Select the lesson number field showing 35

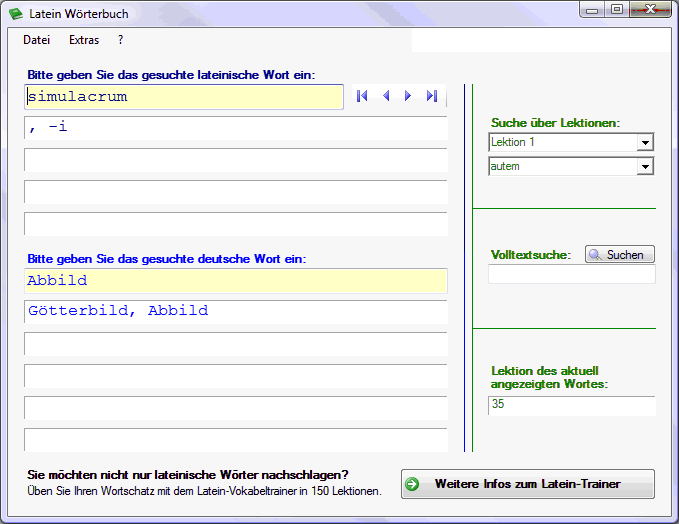[571, 406]
